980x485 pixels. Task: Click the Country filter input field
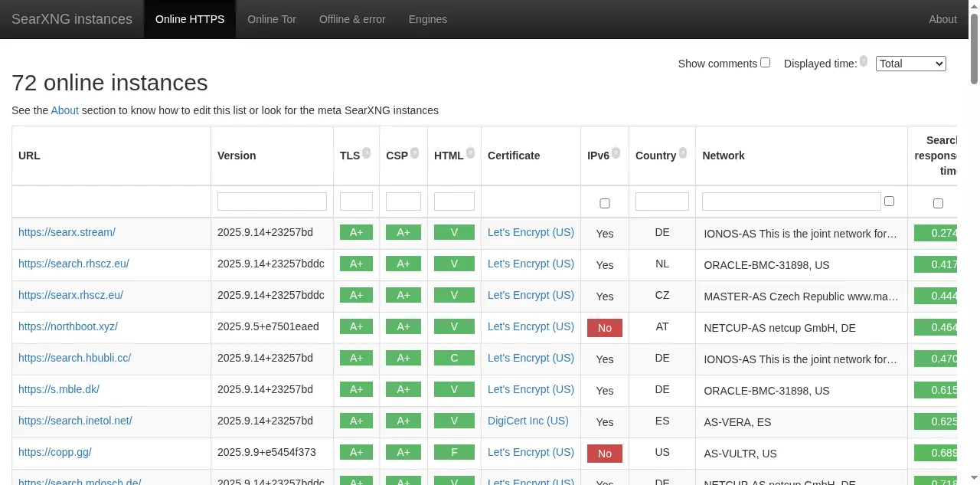coord(662,202)
